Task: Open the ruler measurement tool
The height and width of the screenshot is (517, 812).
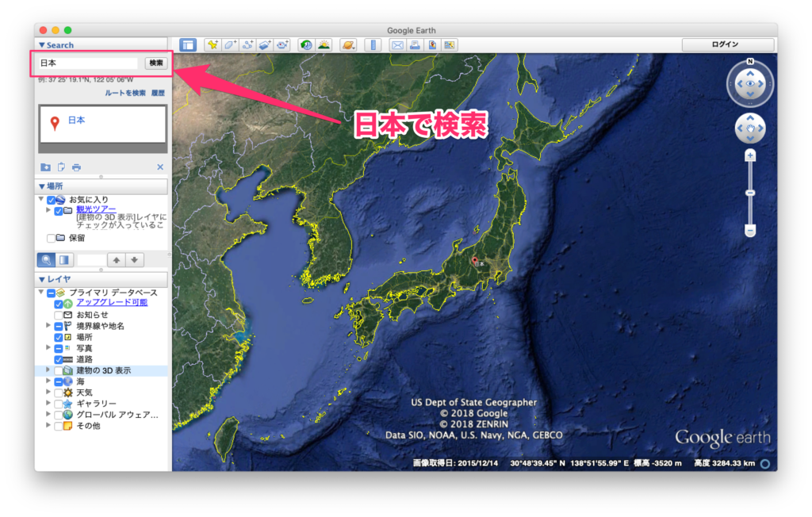Action: [x=372, y=45]
